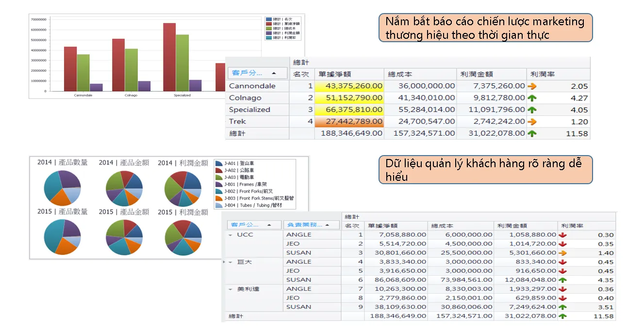This screenshot has height=332, width=644.
Task: Select the Cannondale row label
Action: click(252, 86)
